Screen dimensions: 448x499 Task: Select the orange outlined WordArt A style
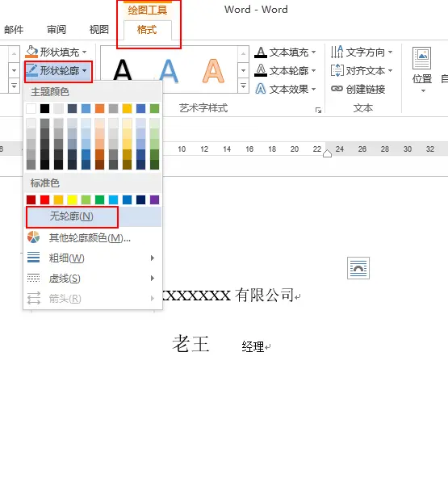(x=213, y=70)
